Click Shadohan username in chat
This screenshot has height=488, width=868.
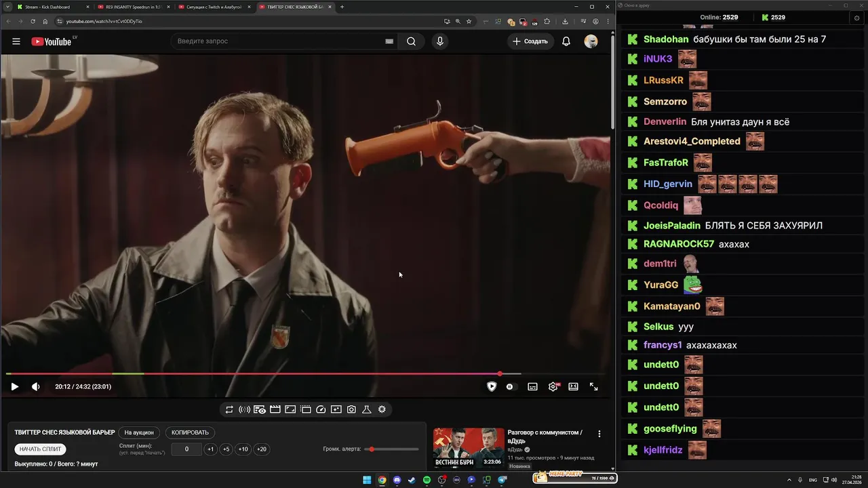pyautogui.click(x=666, y=39)
